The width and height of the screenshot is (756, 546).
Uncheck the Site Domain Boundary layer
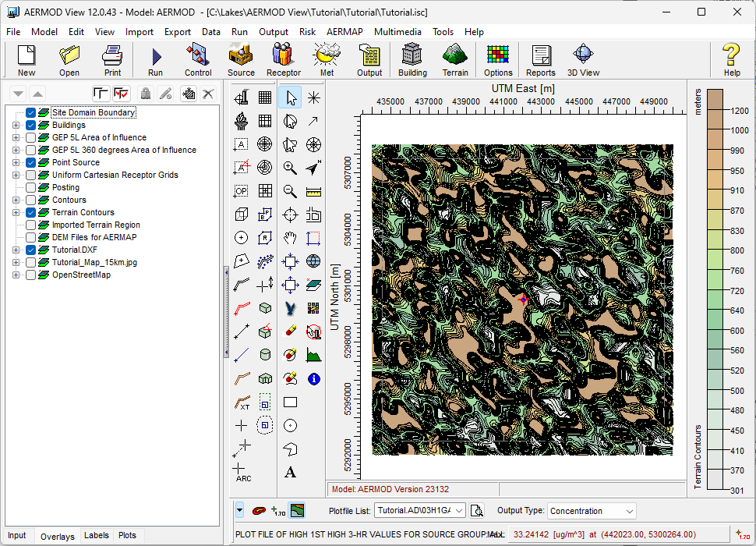[31, 112]
